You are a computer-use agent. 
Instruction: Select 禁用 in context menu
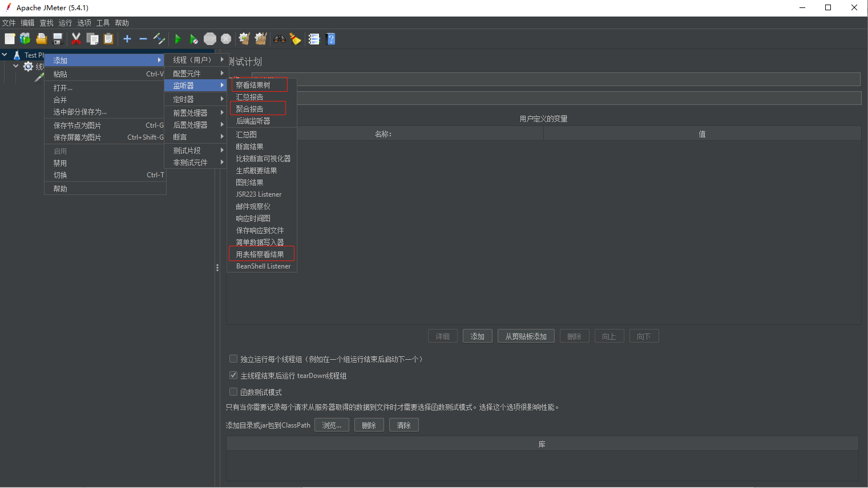(x=105, y=163)
